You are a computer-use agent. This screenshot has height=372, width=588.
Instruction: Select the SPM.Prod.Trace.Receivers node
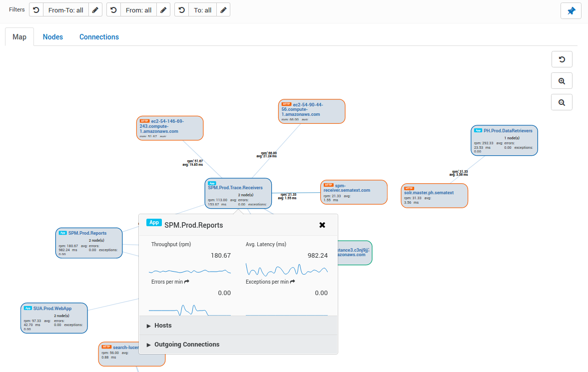point(238,193)
